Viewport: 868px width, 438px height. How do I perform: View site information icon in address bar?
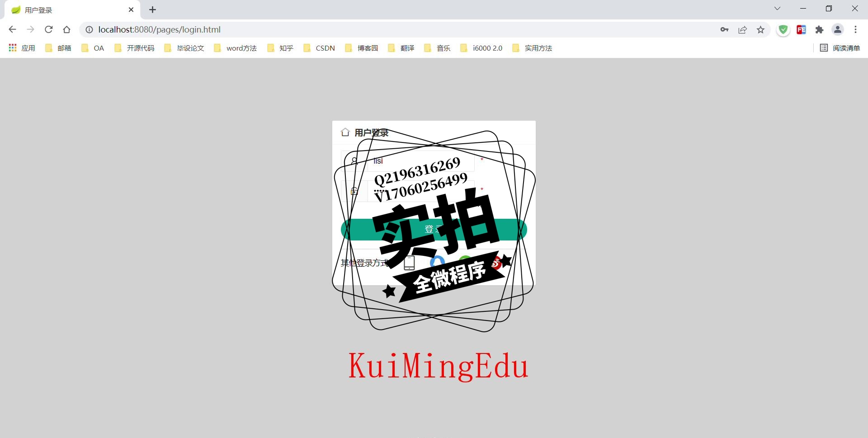[x=89, y=29]
